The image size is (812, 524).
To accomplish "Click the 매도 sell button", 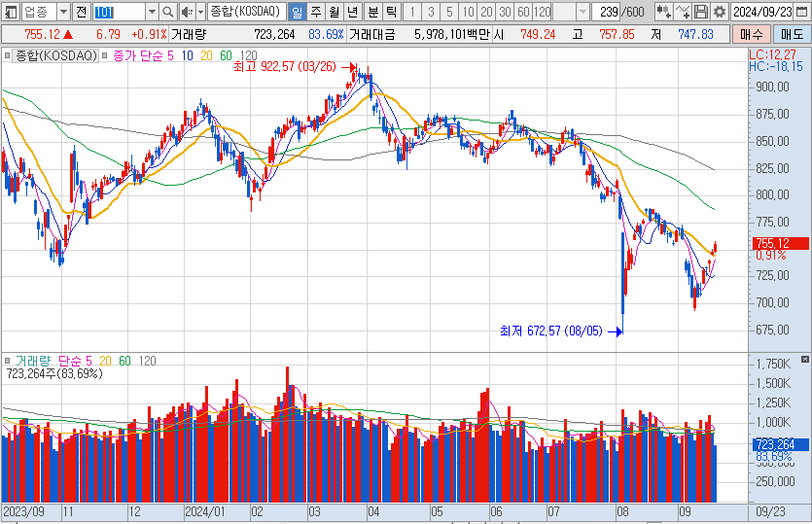I will [x=792, y=35].
